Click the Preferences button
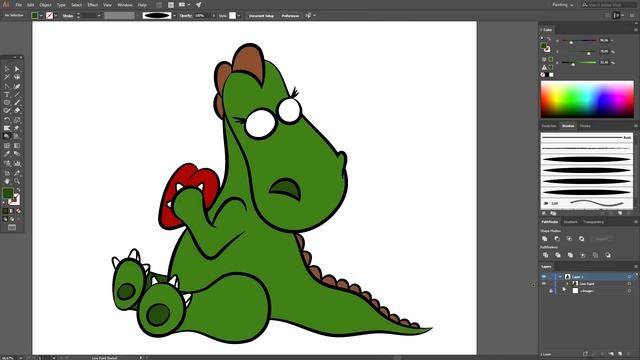Viewport: 640px width, 360px height. click(290, 16)
